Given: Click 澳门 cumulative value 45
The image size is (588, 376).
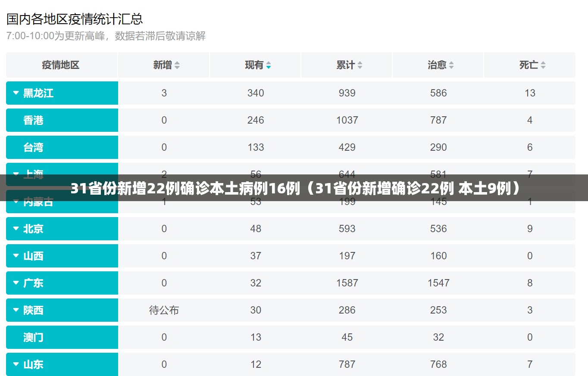Looking at the screenshot, I should (x=347, y=337).
